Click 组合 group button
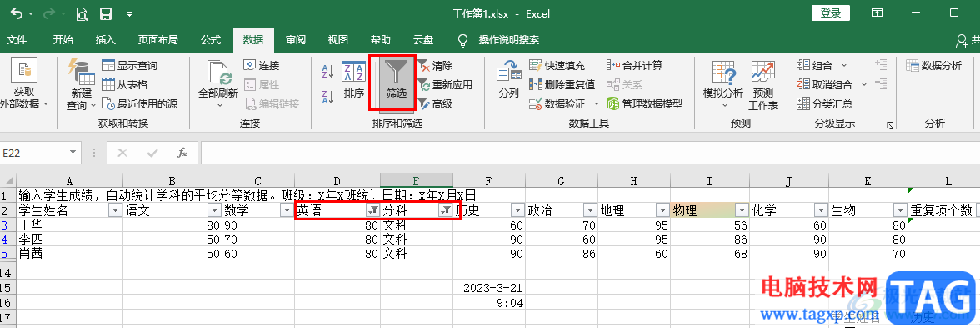 pyautogui.click(x=815, y=65)
